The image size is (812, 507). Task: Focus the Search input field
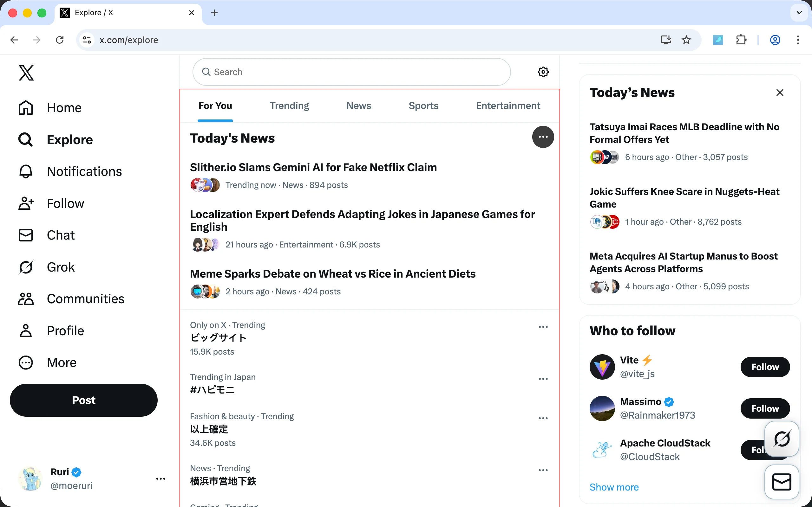(x=351, y=72)
